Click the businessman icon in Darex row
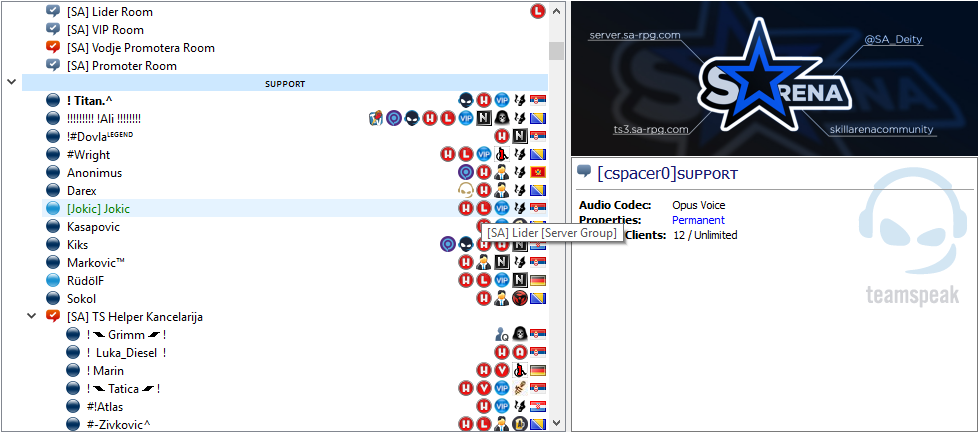The height and width of the screenshot is (433, 978). tap(502, 190)
